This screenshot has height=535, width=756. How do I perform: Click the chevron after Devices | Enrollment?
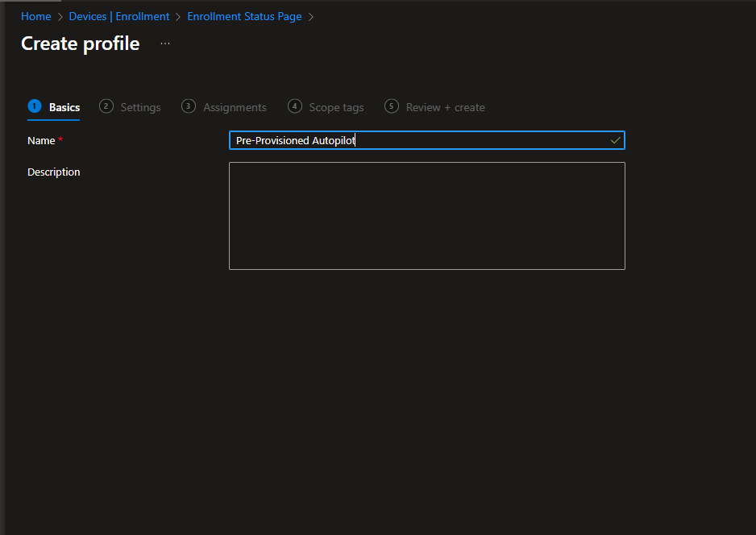point(178,16)
